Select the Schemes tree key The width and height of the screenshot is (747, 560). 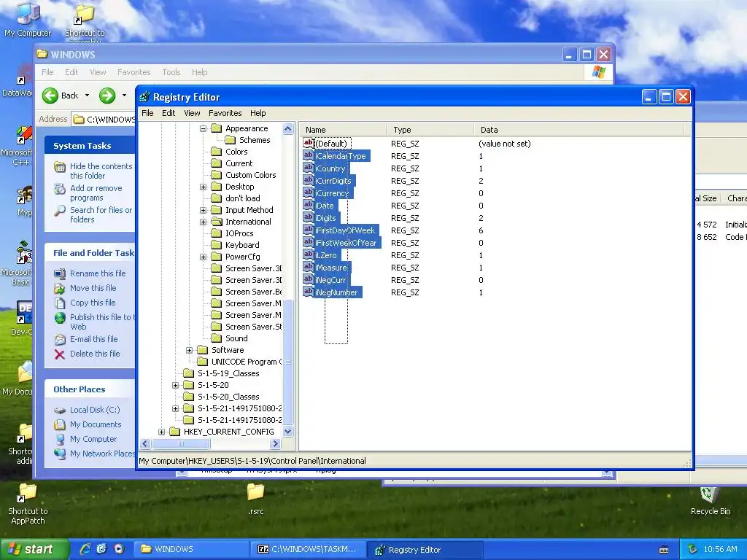click(x=255, y=140)
